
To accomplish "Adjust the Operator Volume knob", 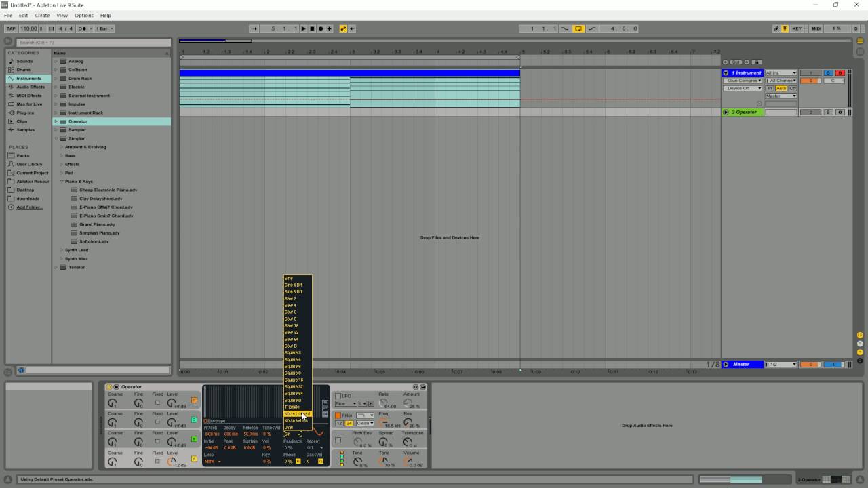I will [408, 461].
